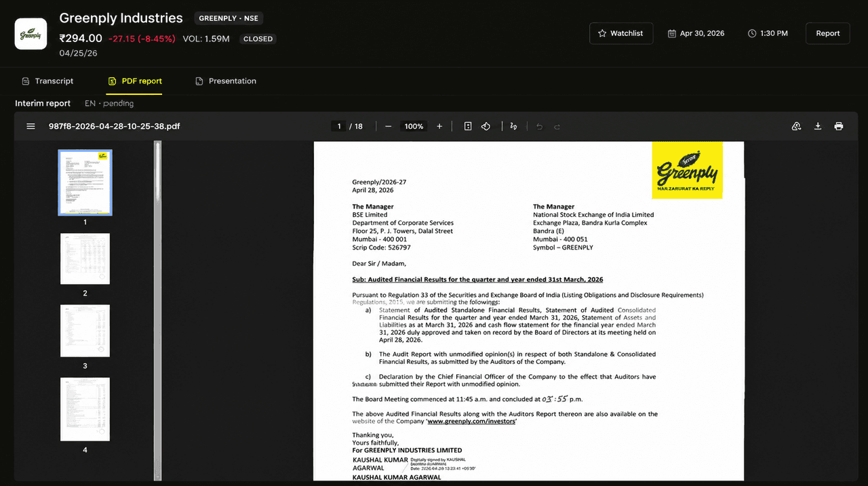
Task: Jump to page 3 thumbnail
Action: (85, 331)
